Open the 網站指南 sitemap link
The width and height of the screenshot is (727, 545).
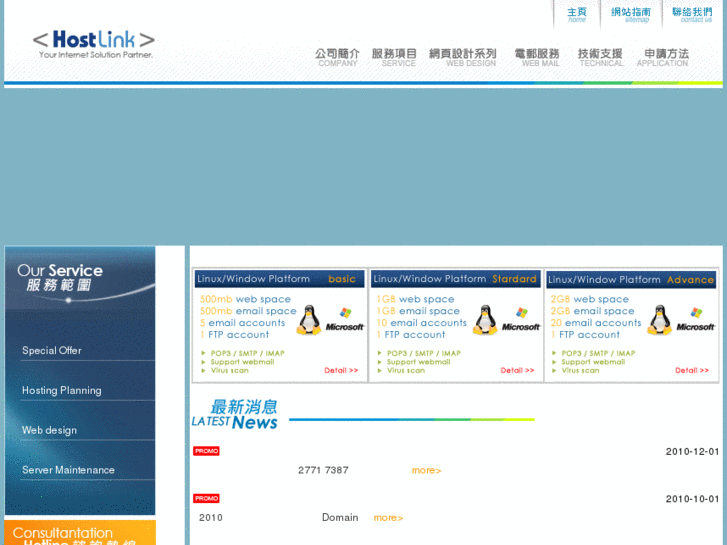[631, 14]
